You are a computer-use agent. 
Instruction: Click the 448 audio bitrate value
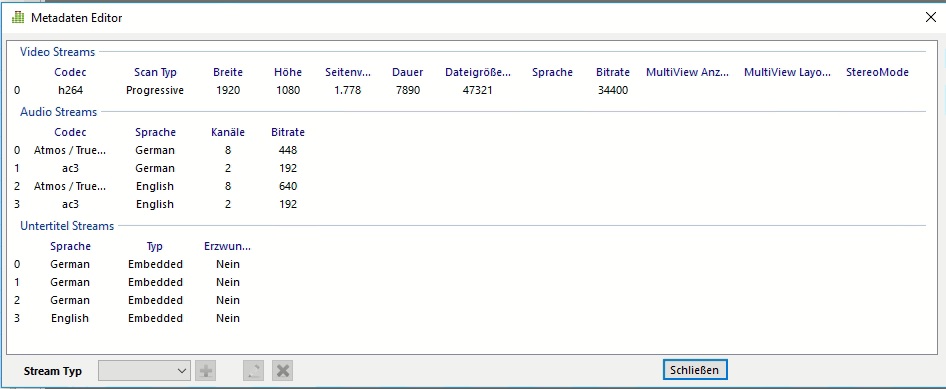(x=288, y=150)
